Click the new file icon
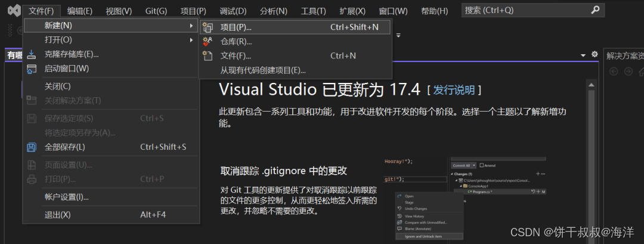This screenshot has width=644, height=244. [208, 56]
